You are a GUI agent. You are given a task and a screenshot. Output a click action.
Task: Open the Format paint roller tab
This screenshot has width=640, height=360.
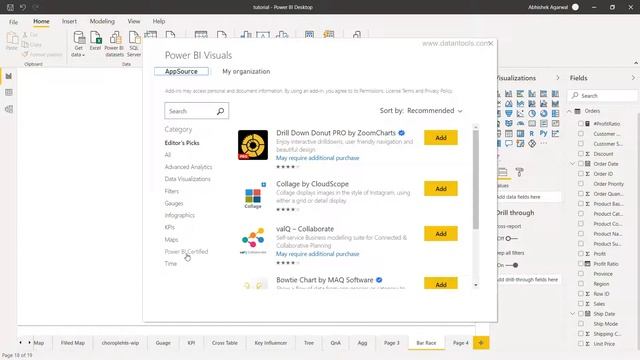point(520,172)
